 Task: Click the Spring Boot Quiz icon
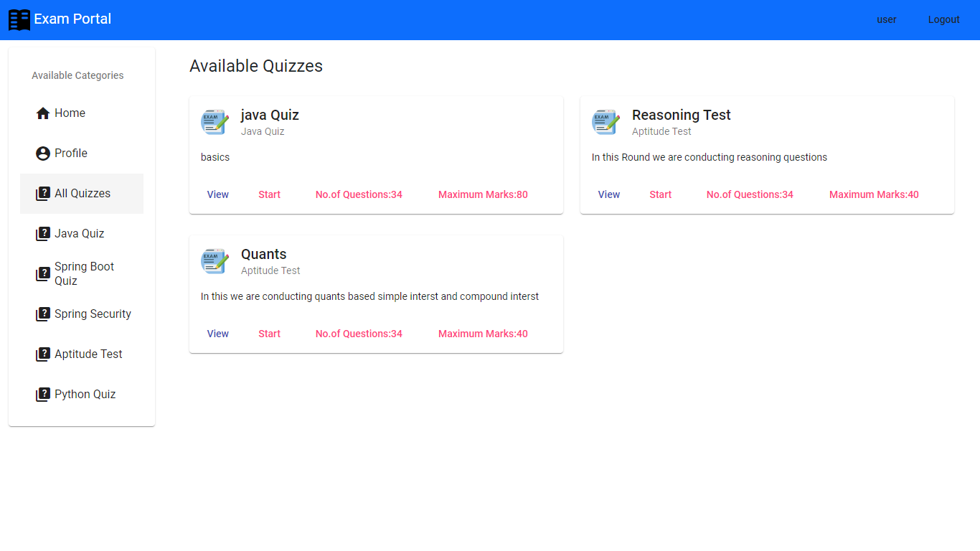click(42, 273)
